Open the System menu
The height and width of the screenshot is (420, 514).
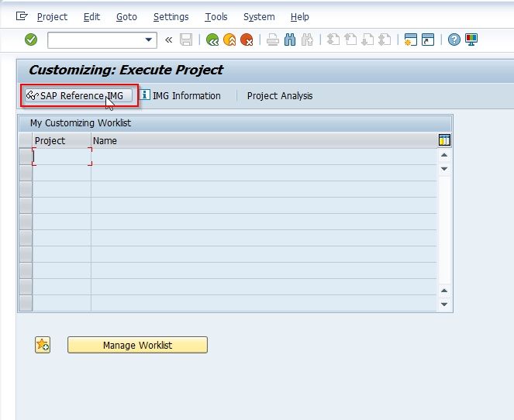pos(259,17)
